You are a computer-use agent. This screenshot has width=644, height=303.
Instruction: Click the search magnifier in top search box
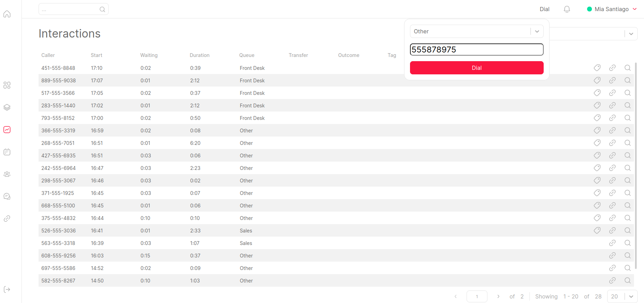102,9
